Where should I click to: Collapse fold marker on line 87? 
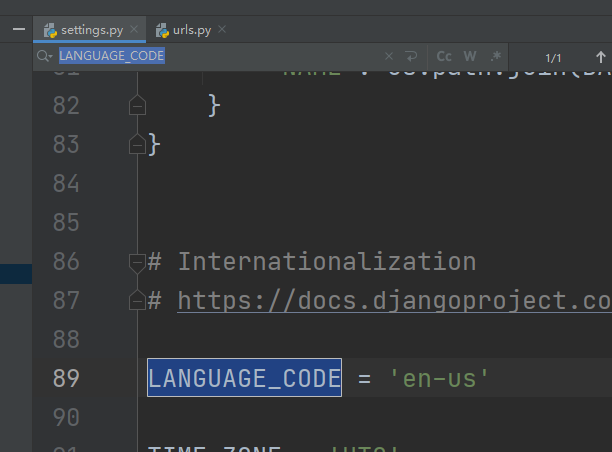tap(137, 300)
